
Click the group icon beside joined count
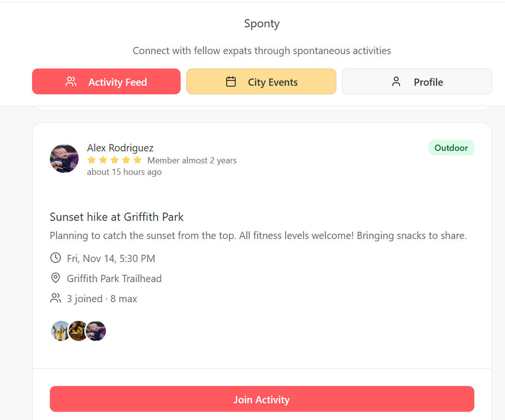[x=56, y=298]
